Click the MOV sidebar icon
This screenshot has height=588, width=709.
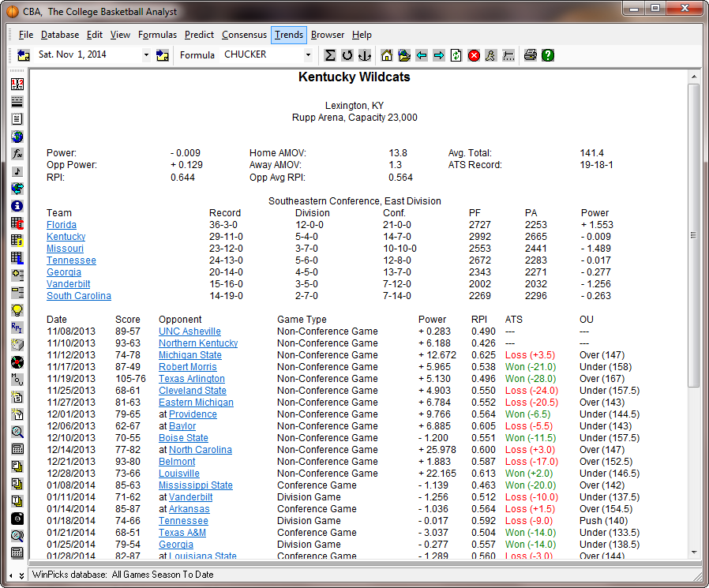pyautogui.click(x=17, y=380)
